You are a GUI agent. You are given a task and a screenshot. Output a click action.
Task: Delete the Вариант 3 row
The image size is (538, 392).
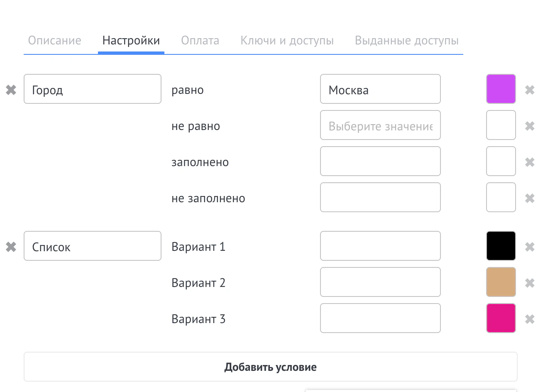[x=529, y=319]
